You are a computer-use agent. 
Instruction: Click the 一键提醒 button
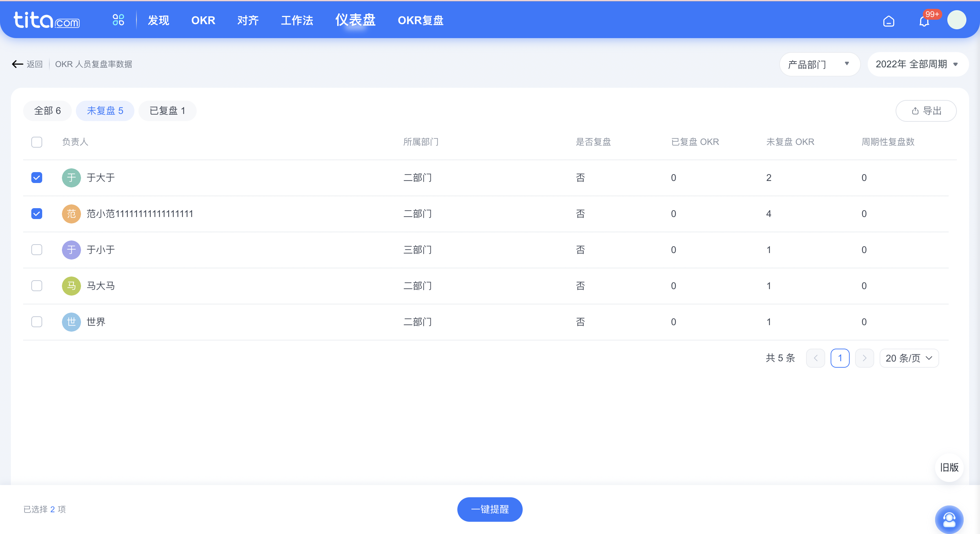(490, 509)
